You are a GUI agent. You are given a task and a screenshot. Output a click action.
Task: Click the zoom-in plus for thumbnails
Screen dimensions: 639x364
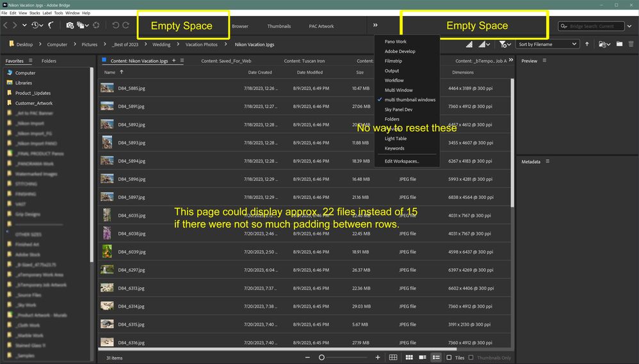pos(378,358)
